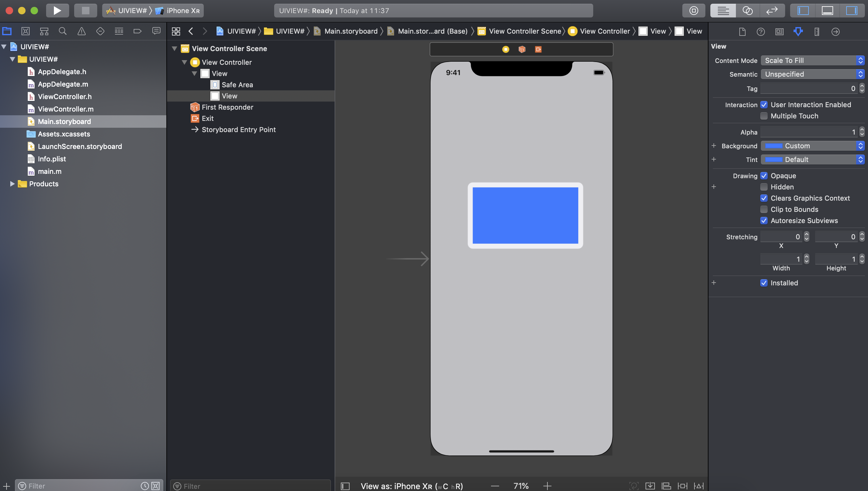Open the Tint color dropdown
Image resolution: width=868 pixels, height=491 pixels.
pos(813,160)
